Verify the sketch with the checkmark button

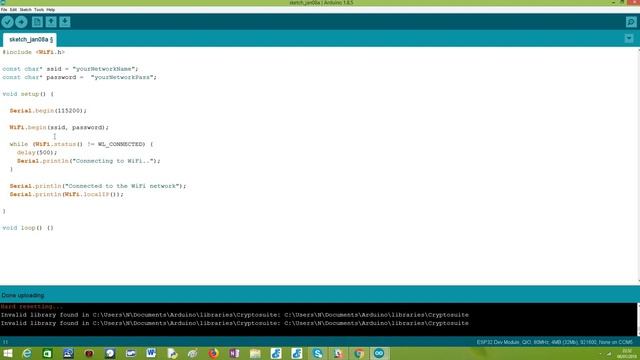(7, 22)
